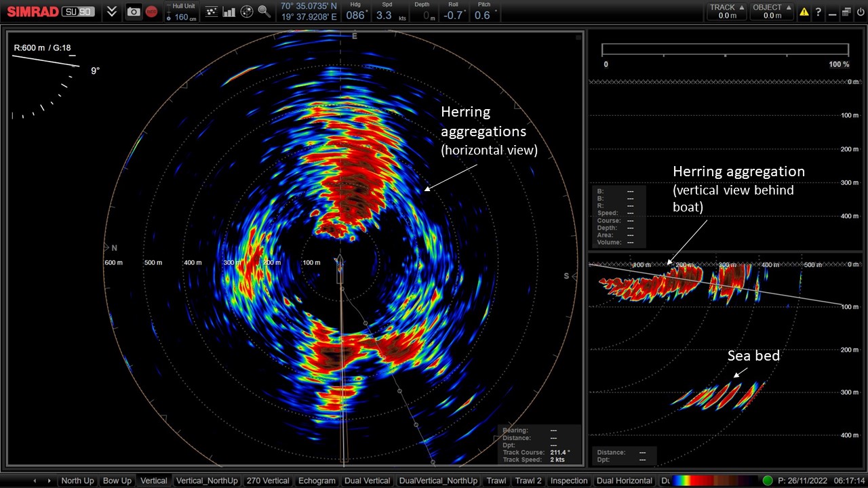Take a screenshot with the camera icon
This screenshot has width=868, height=488.
(134, 12)
